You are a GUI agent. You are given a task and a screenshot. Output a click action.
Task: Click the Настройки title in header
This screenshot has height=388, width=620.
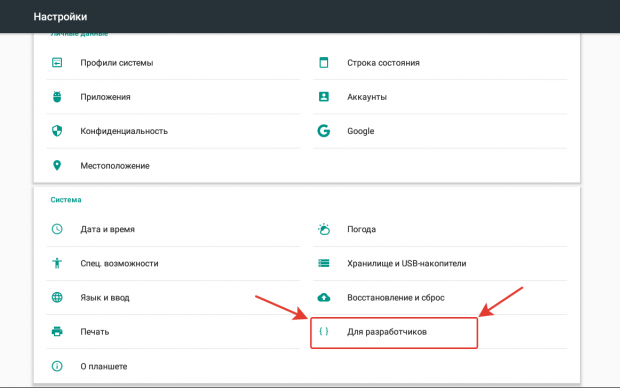coord(60,17)
